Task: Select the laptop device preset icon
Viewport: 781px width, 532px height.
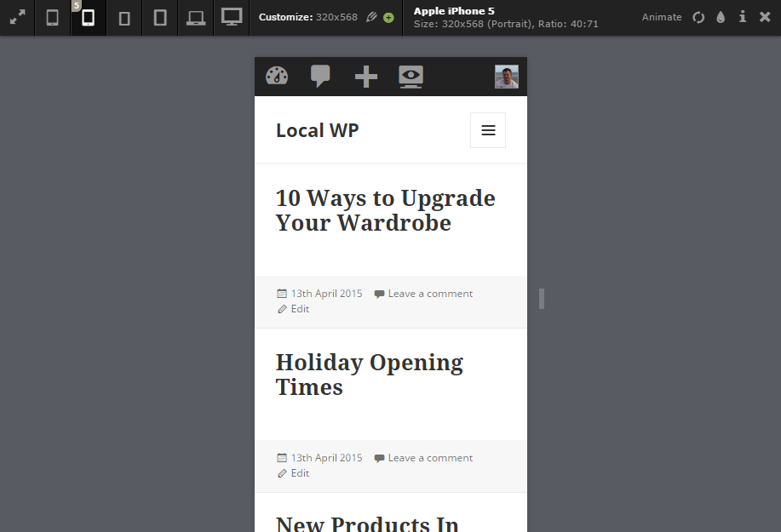Action: [196, 18]
